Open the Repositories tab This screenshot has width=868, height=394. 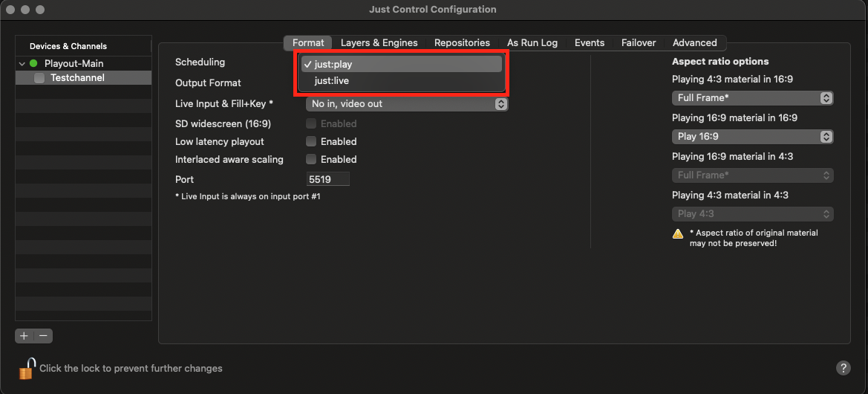pos(463,42)
